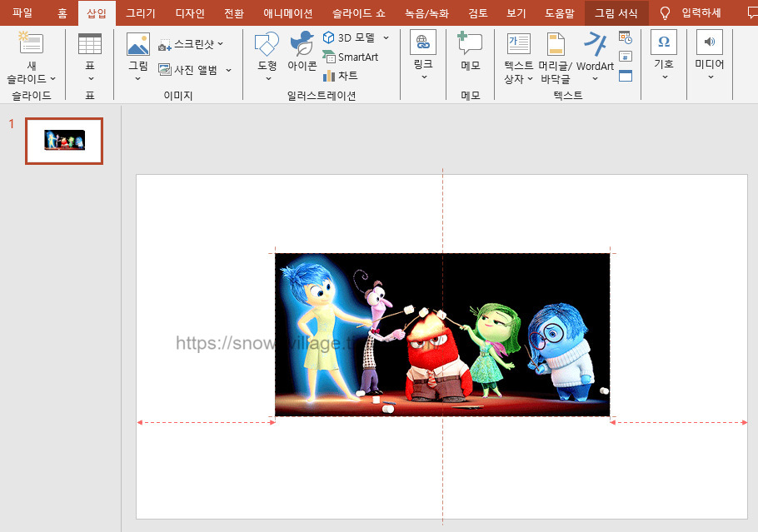Image resolution: width=758 pixels, height=532 pixels.
Task: Open the Slide Show (슬라이드 쇼) tab
Action: [359, 13]
